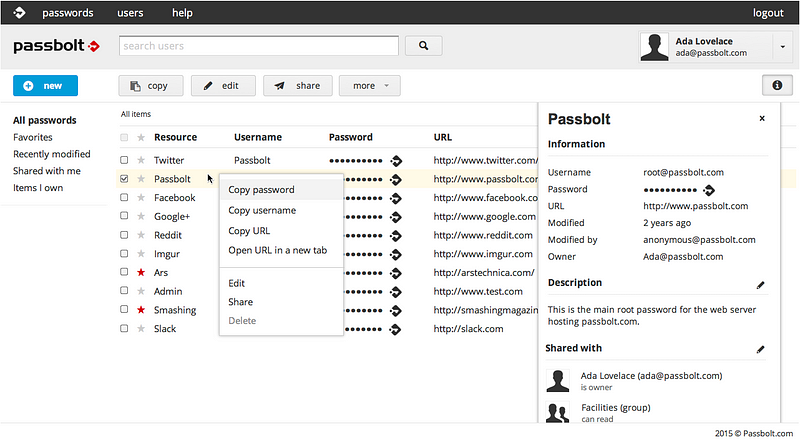The width and height of the screenshot is (800, 444).
Task: Focus the search users input field
Action: pos(258,46)
